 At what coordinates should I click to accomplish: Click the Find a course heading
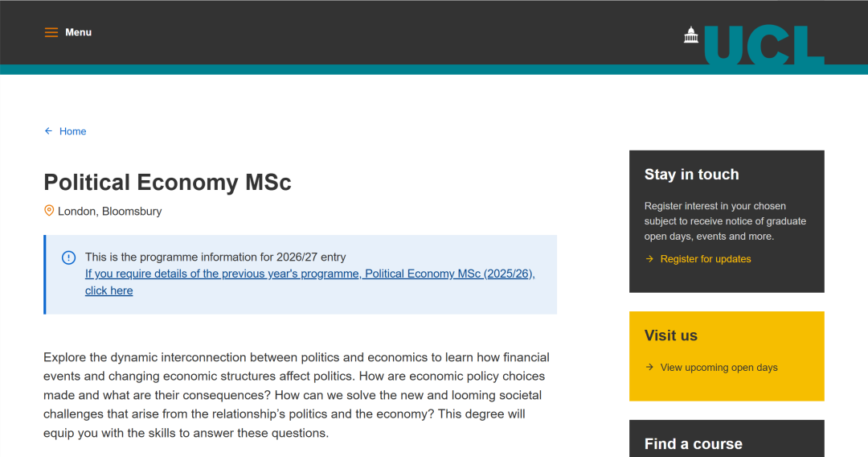point(694,443)
